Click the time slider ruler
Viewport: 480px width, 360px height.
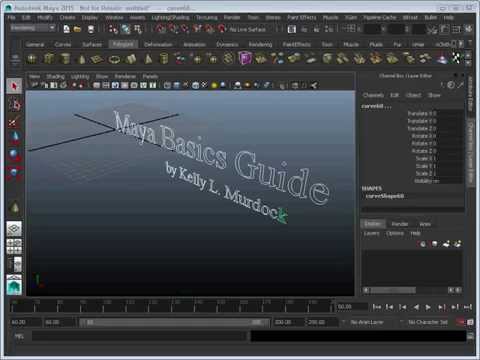pos(172,306)
